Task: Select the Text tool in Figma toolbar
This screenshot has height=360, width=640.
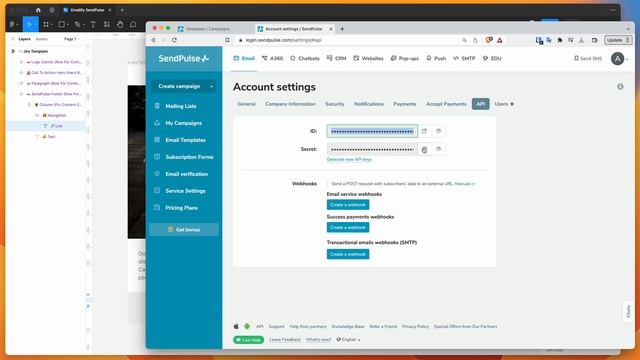Action: [x=93, y=24]
